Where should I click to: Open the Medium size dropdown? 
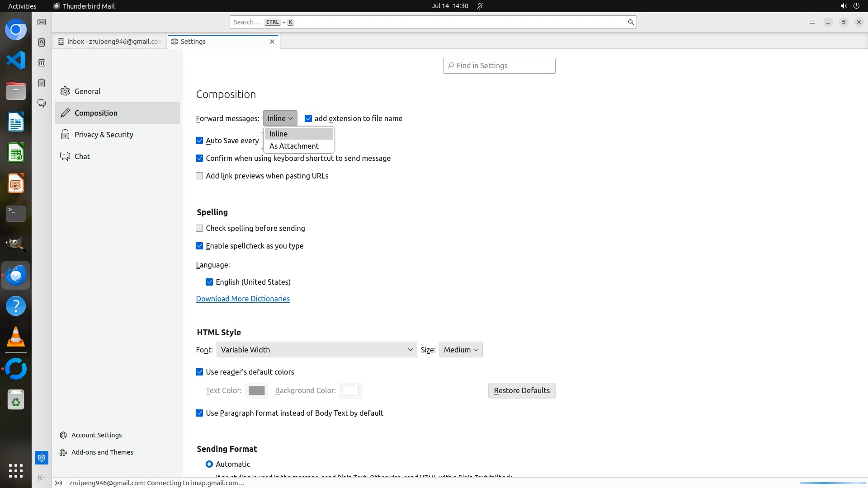[461, 350]
